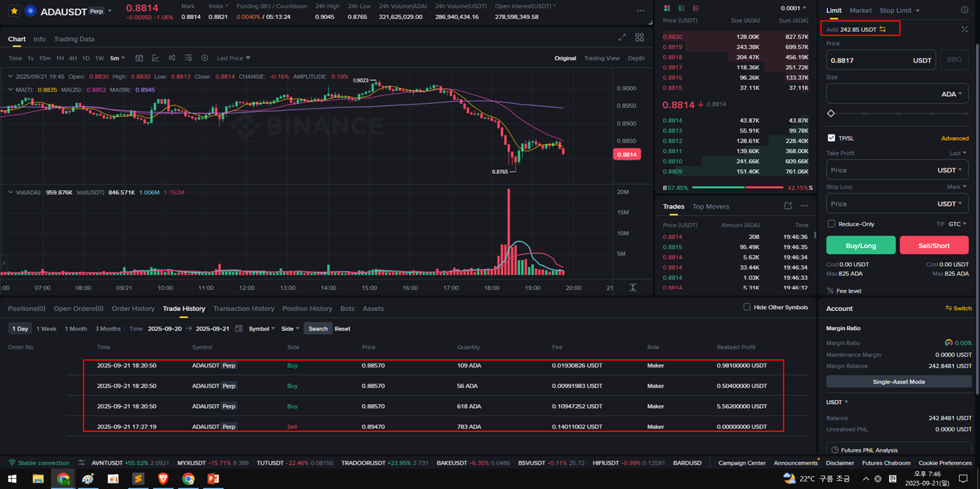Open the Symbol filter dropdown
The width and height of the screenshot is (980, 489).
[x=262, y=329]
